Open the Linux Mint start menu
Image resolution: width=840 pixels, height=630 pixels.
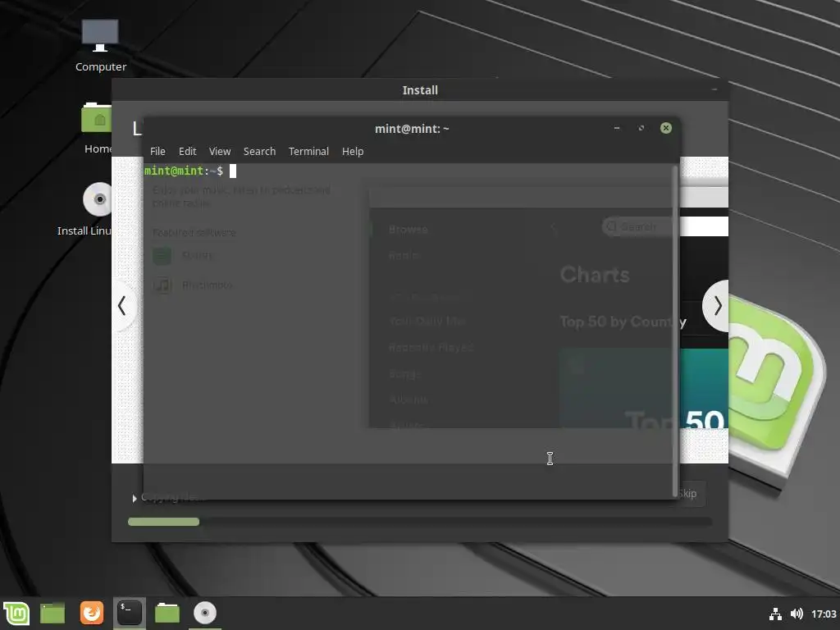pyautogui.click(x=16, y=613)
